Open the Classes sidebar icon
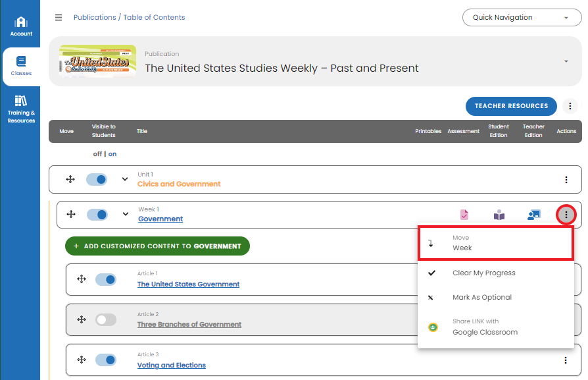This screenshot has height=380, width=588. [21, 66]
